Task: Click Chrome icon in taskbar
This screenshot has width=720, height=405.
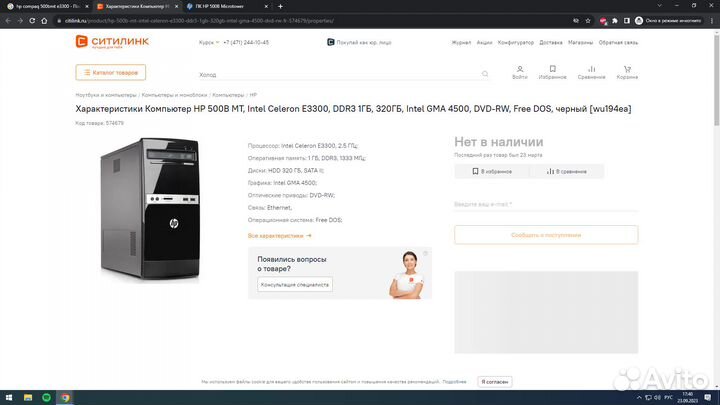Action: tap(65, 397)
